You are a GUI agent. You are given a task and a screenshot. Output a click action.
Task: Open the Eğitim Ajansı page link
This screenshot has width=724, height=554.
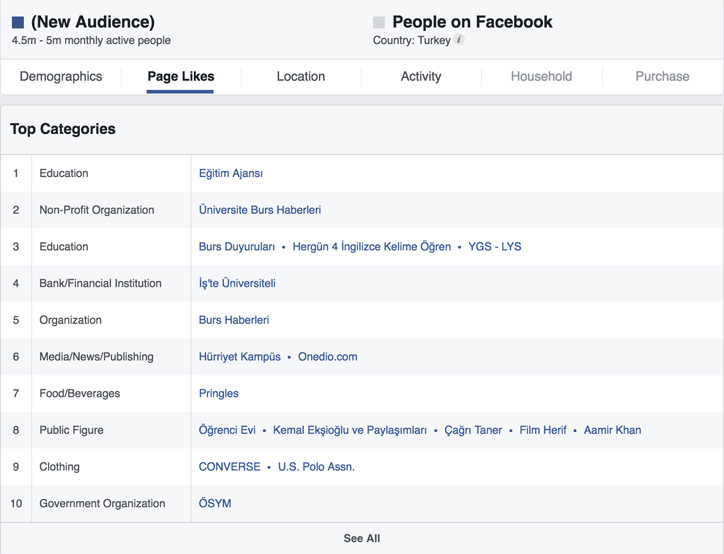pyautogui.click(x=231, y=173)
